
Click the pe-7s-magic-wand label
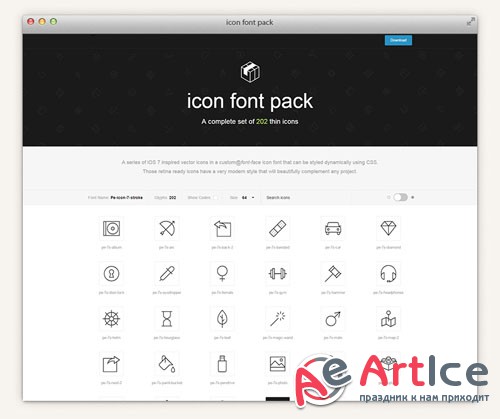click(x=278, y=338)
